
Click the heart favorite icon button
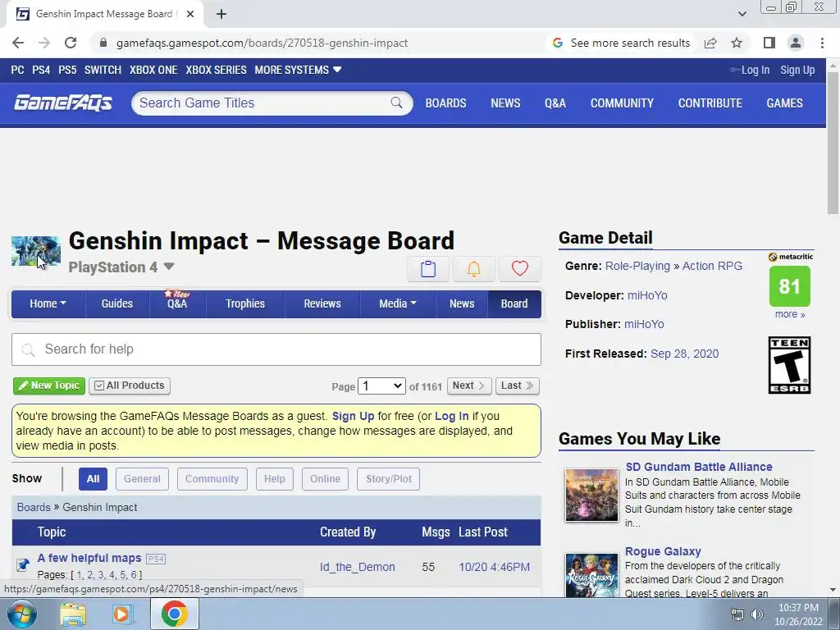[x=519, y=268]
